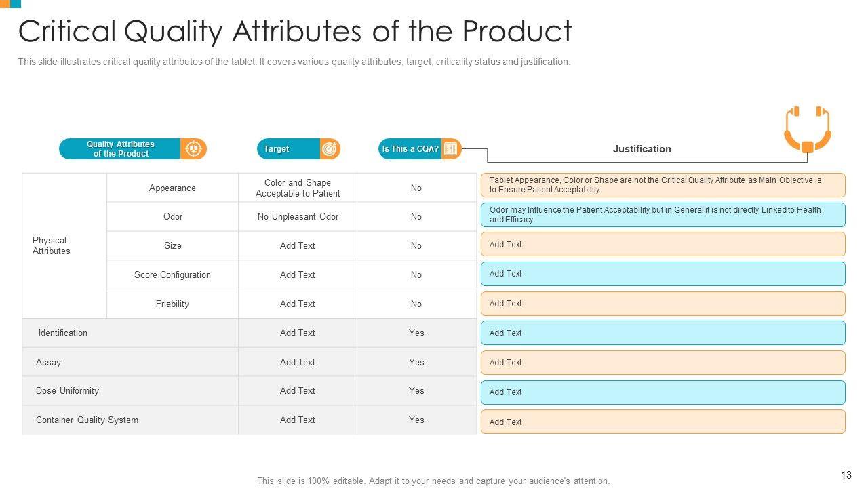Select the Appearance row cell
Screen dimensions: 868x488
[172, 188]
